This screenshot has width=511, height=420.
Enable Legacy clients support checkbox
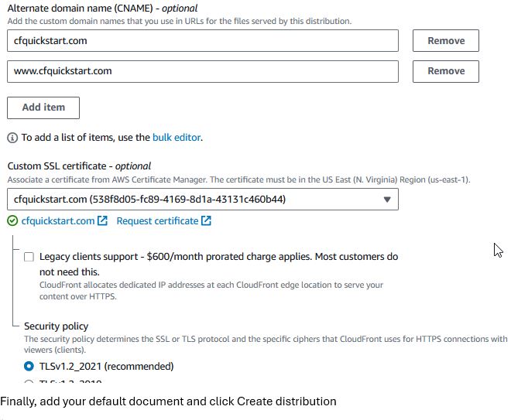[x=29, y=257]
